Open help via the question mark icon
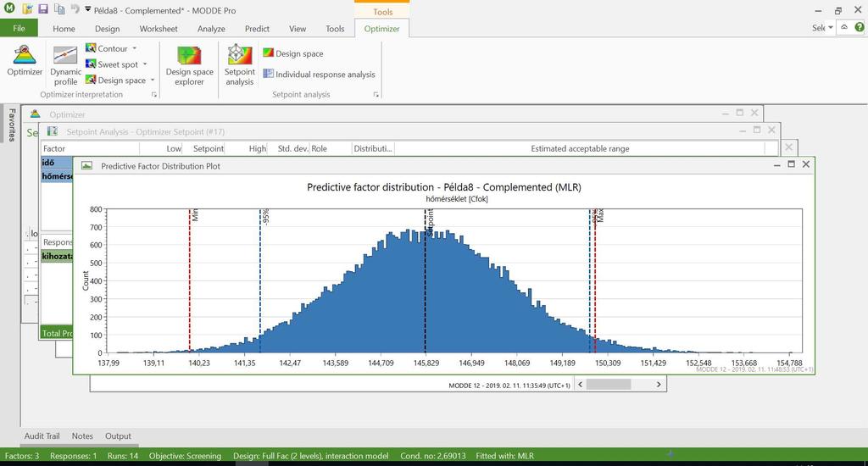This screenshot has width=868, height=466. (860, 27)
